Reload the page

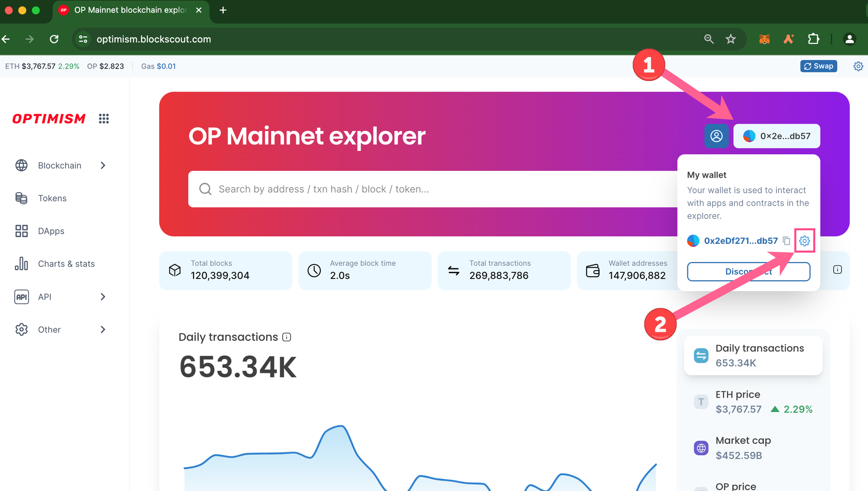pos(54,39)
